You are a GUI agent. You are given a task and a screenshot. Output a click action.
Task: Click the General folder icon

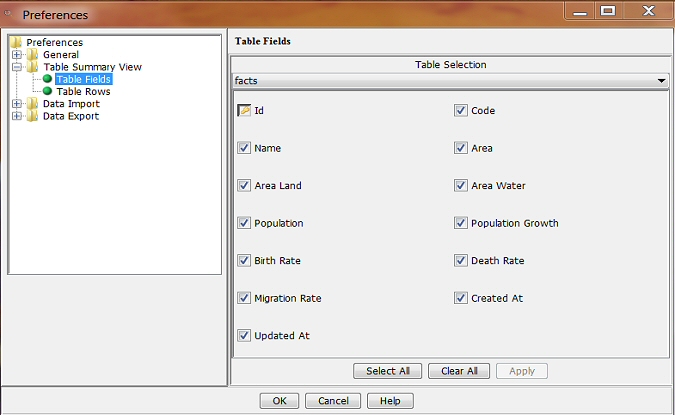[x=32, y=55]
